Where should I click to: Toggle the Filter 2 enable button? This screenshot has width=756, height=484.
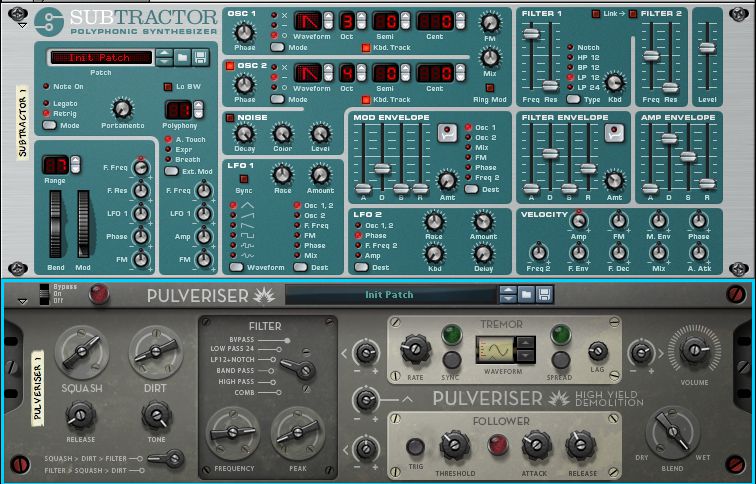[633, 14]
